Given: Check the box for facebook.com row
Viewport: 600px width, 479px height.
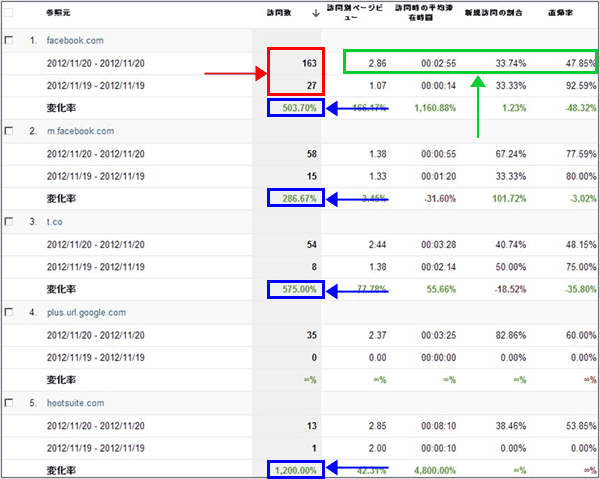Looking at the screenshot, I should click(8, 40).
